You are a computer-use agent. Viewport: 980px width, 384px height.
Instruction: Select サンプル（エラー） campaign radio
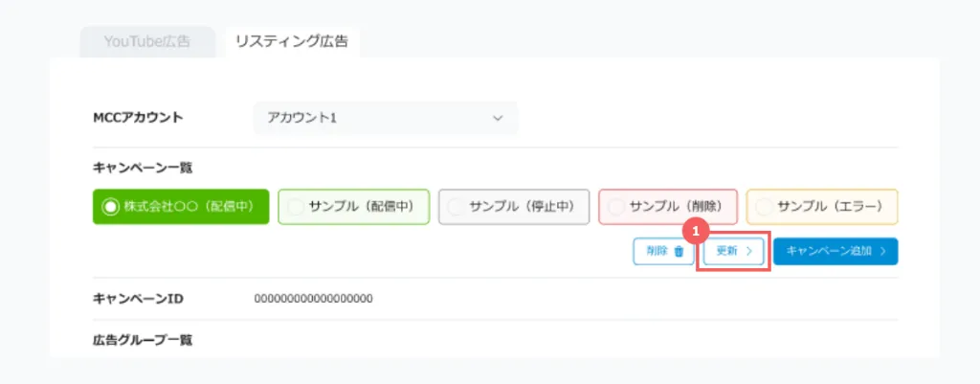pos(822,207)
